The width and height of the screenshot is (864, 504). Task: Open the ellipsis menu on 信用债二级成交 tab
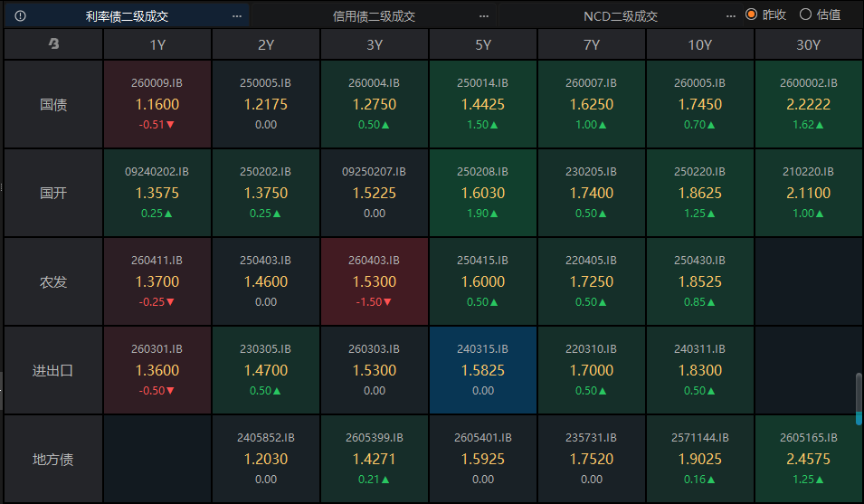(x=484, y=16)
